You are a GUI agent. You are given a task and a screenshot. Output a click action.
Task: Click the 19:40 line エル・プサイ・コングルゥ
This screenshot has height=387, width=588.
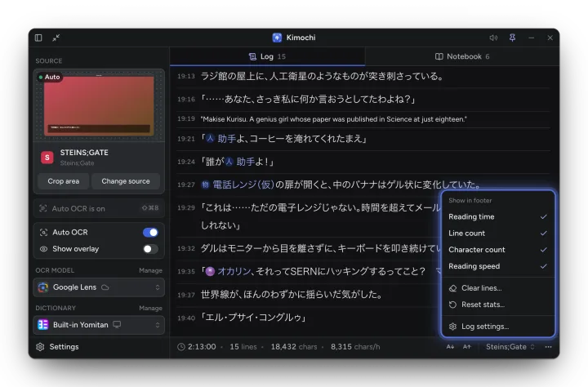click(x=254, y=318)
